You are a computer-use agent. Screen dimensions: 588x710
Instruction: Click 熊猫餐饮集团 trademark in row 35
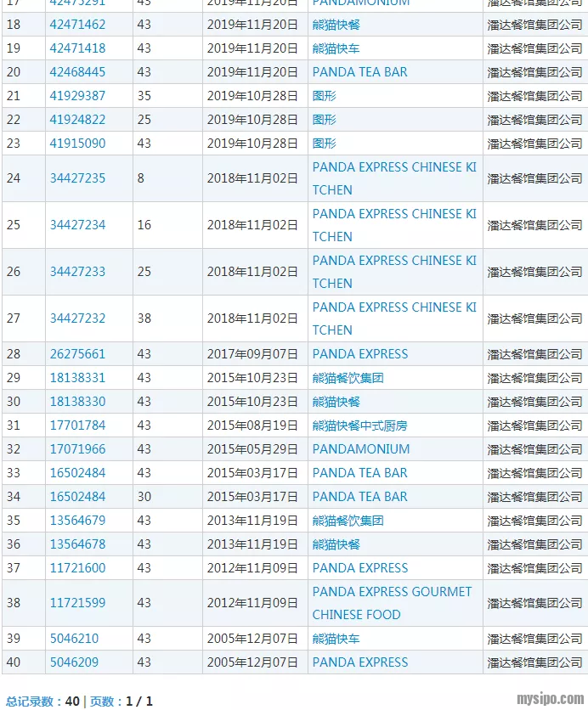point(348,521)
